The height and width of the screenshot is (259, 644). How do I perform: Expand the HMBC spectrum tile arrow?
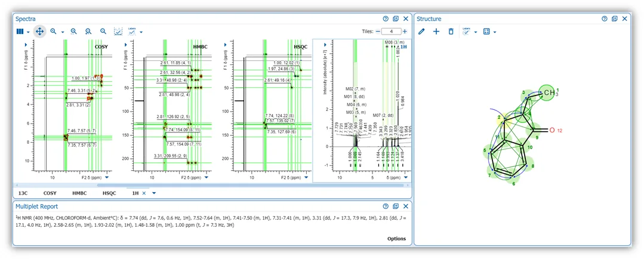125,44
